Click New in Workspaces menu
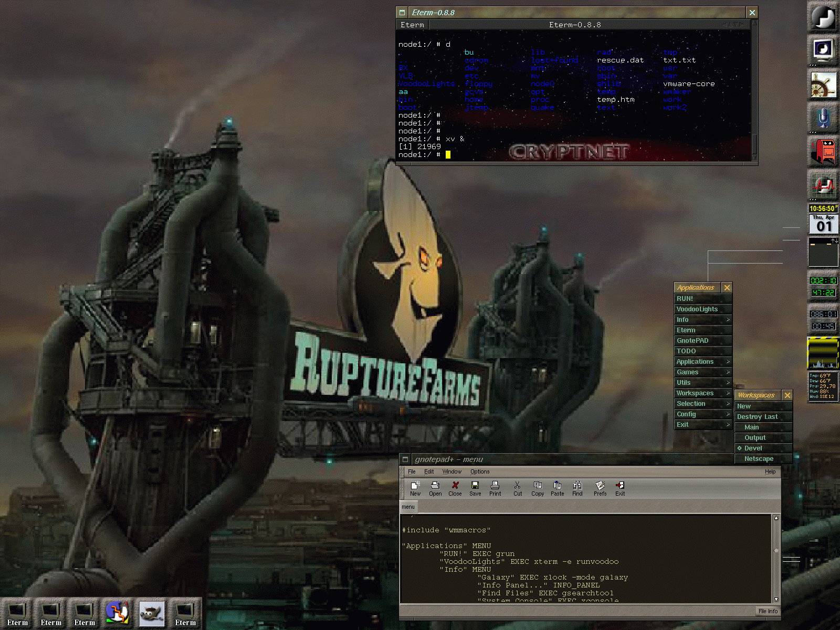 [x=763, y=406]
